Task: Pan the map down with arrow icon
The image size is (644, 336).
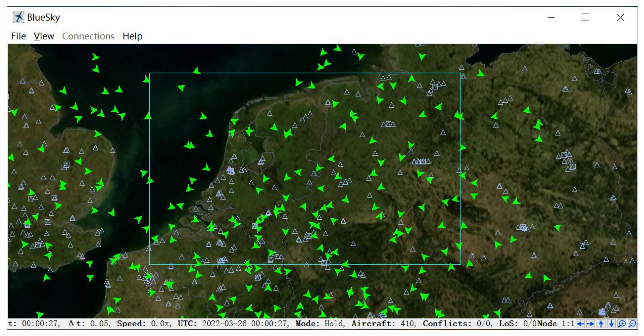Action: click(611, 324)
